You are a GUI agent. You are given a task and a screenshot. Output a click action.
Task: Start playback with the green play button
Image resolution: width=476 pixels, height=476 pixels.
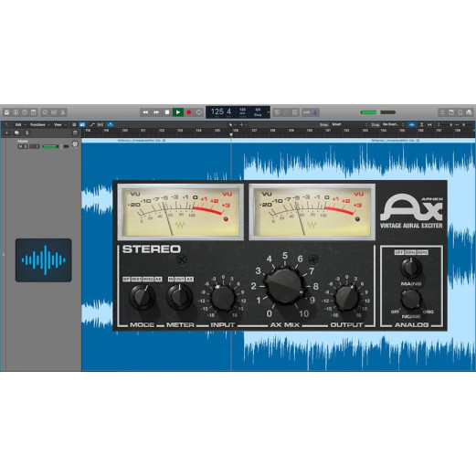click(178, 112)
